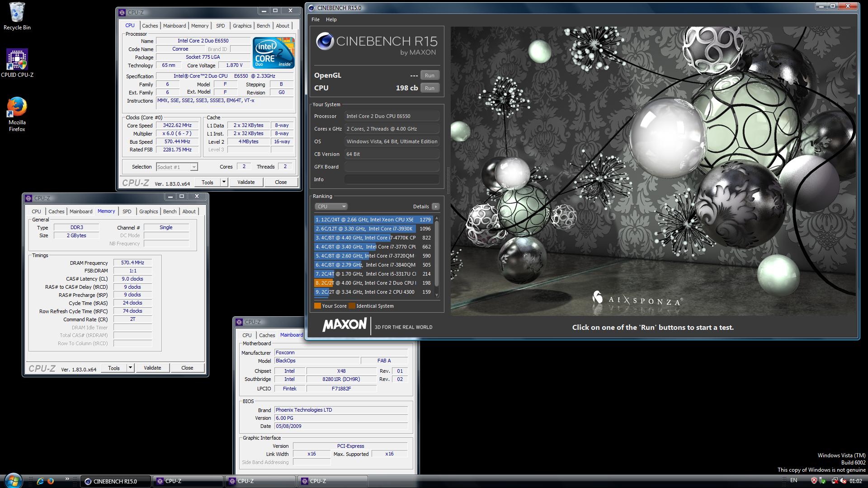The width and height of the screenshot is (868, 488).
Task: Click the empty GFX Board field in Cinebench
Action: pos(392,167)
